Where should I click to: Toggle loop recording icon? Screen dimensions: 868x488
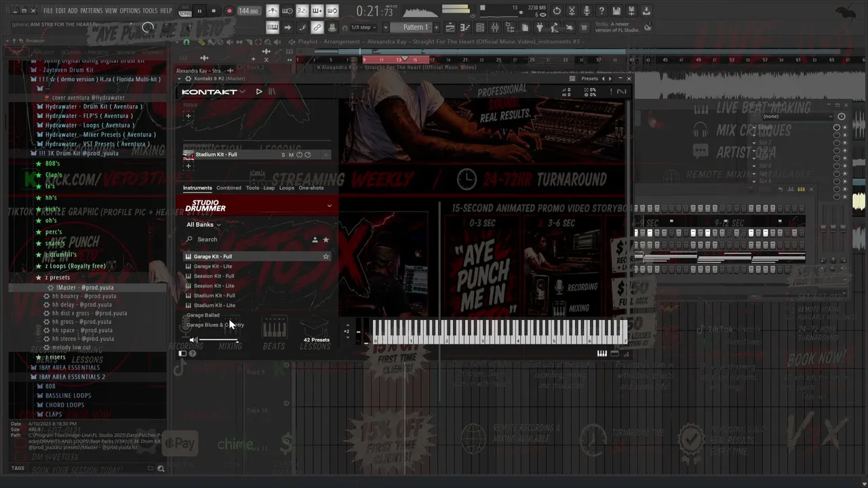(x=332, y=11)
